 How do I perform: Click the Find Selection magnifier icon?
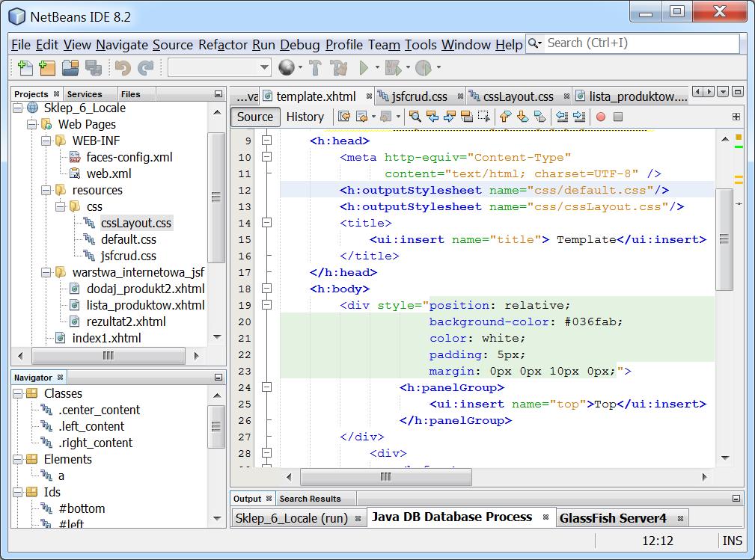point(415,117)
